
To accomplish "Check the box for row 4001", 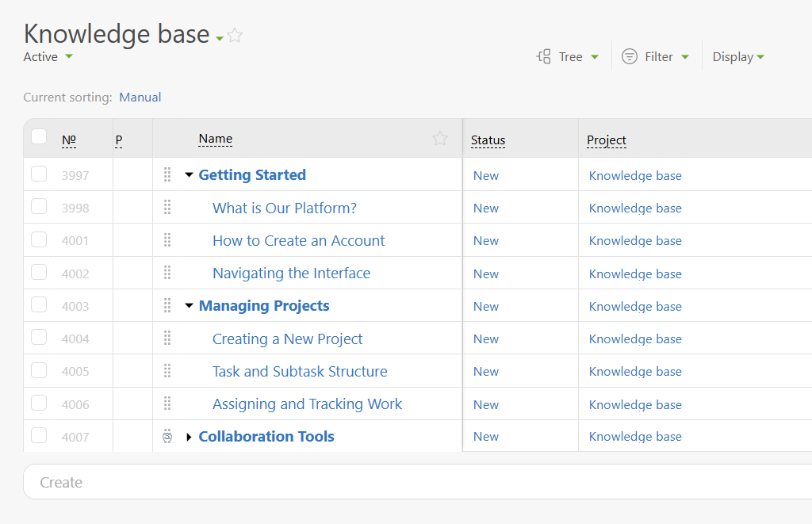I will [x=39, y=239].
